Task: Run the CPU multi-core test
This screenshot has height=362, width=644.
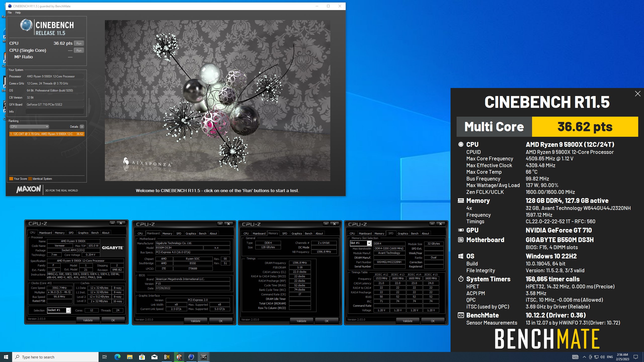Action: (x=79, y=43)
